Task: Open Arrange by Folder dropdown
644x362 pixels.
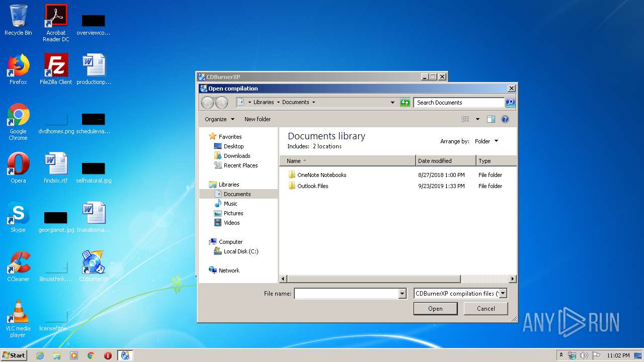Action: [487, 141]
